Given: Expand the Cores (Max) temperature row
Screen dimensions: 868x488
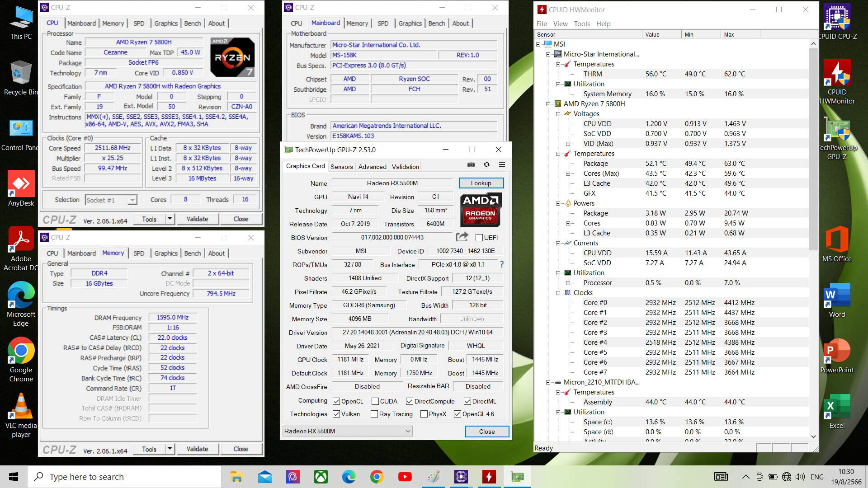Looking at the screenshot, I should 568,174.
